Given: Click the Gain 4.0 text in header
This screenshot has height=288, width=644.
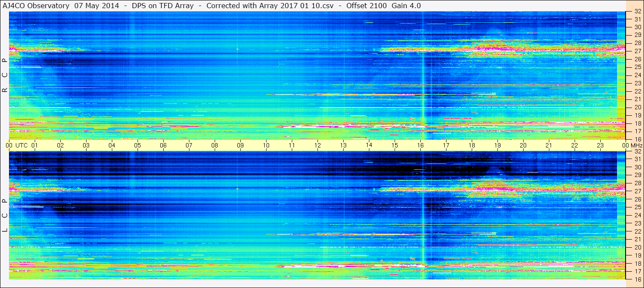Looking at the screenshot, I should click(x=406, y=6).
